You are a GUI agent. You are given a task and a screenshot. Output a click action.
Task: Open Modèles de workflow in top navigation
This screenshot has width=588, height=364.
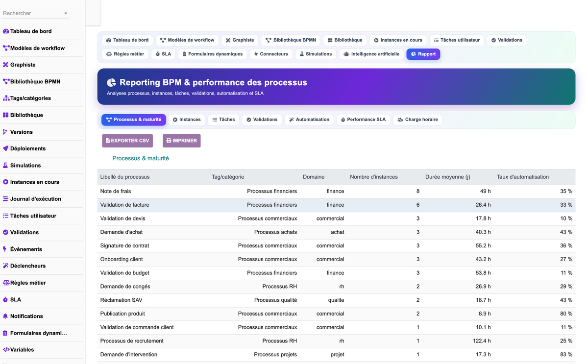pyautogui.click(x=187, y=40)
